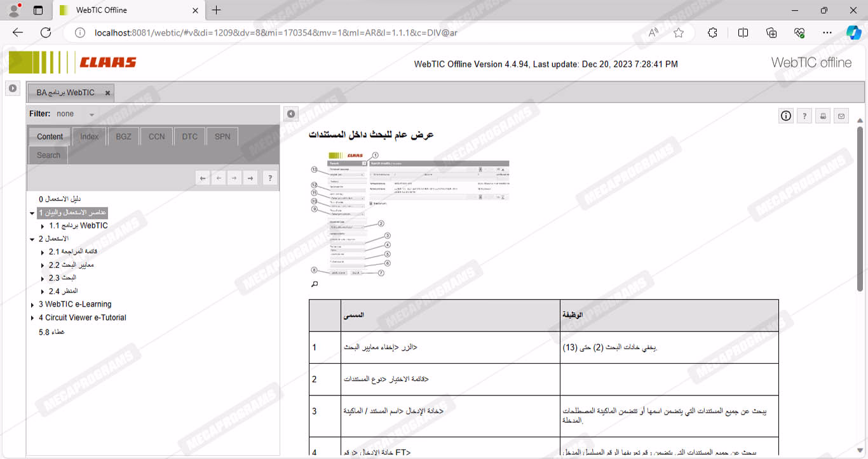Collapse the navigation panel with the round arrow
The height and width of the screenshot is (459, 868).
tap(291, 114)
